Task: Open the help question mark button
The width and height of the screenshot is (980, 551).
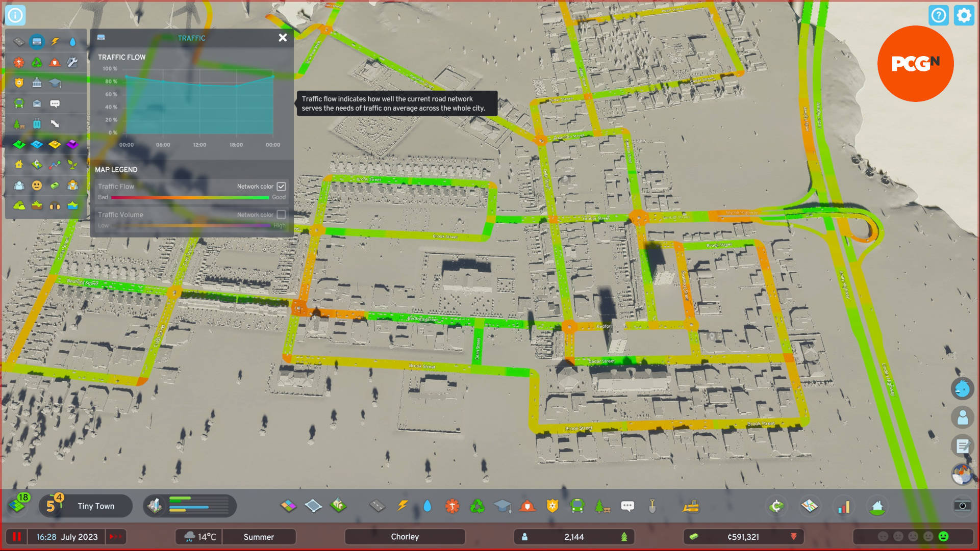Action: pos(939,15)
